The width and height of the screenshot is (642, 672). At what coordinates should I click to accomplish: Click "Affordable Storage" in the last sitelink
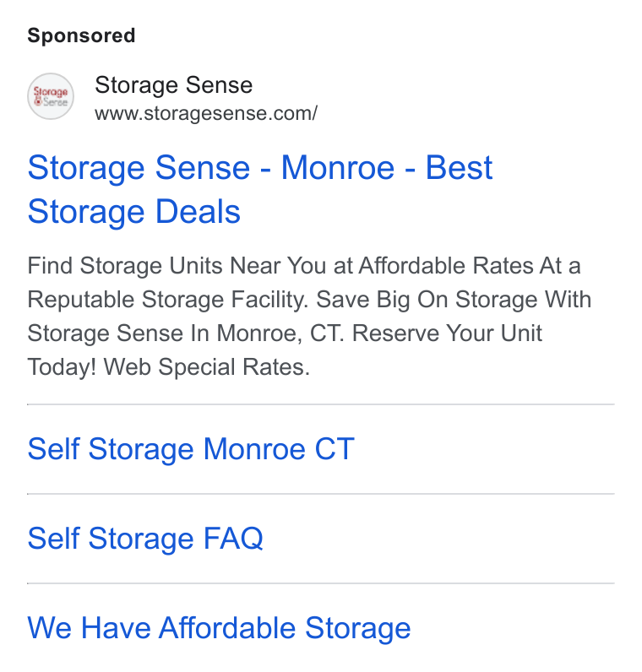click(x=285, y=628)
